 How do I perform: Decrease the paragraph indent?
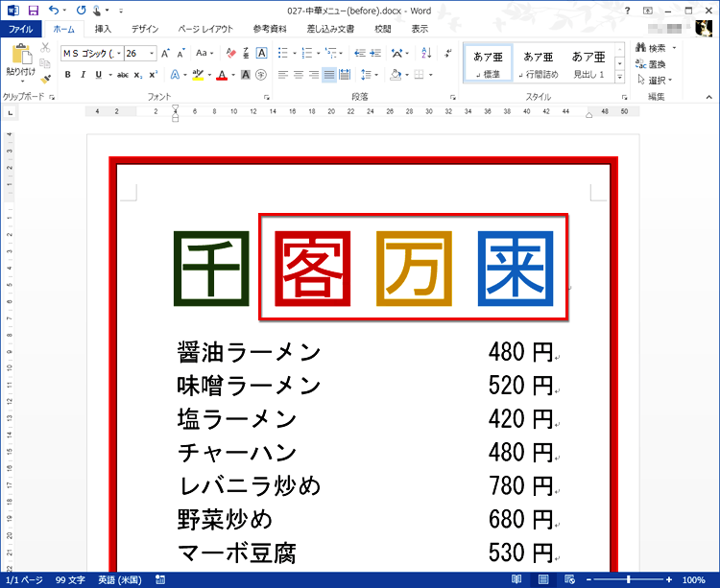(x=360, y=53)
